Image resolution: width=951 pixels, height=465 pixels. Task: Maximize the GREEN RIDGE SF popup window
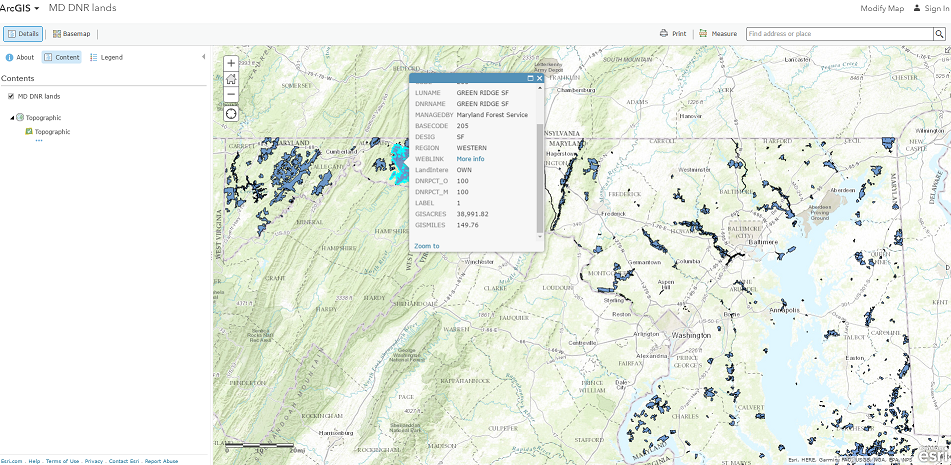tap(530, 78)
